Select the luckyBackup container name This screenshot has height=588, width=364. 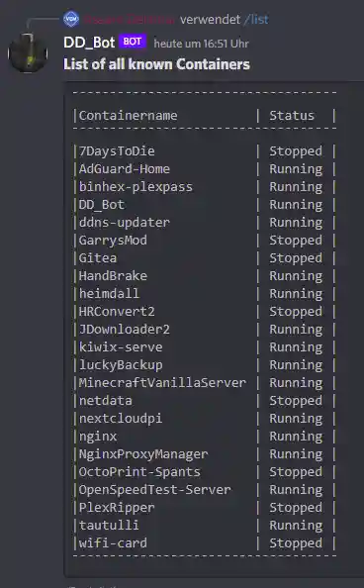[x=121, y=365]
